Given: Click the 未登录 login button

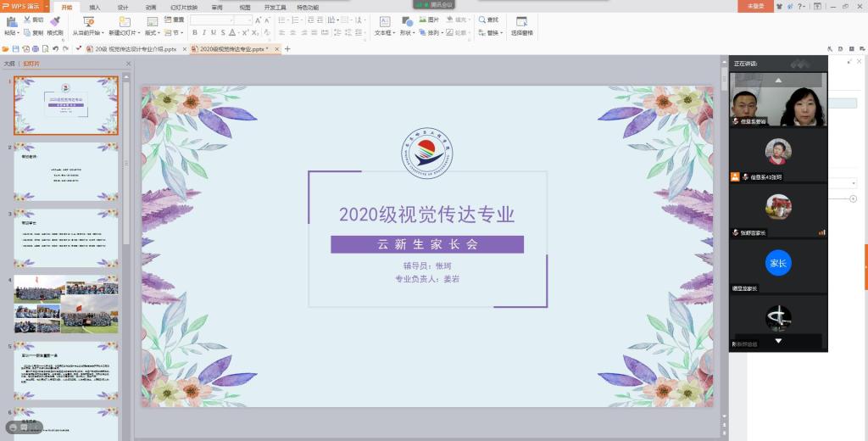Looking at the screenshot, I should 756,6.
